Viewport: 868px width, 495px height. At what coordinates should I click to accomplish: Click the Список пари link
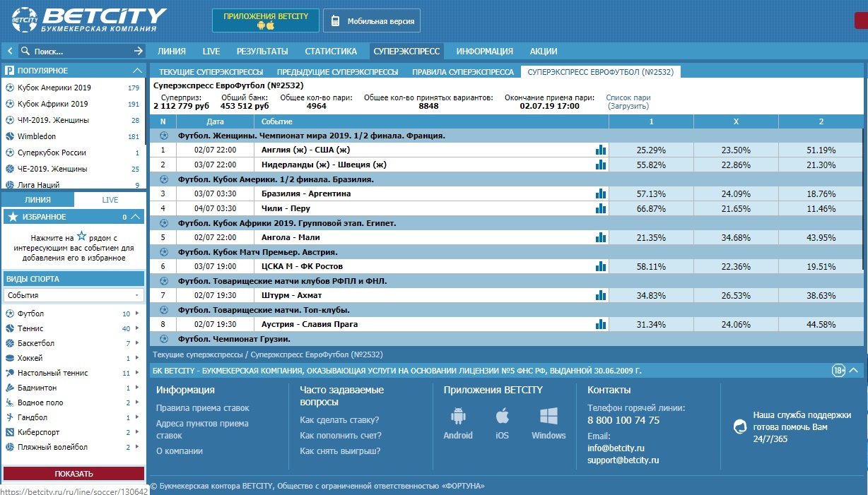(x=628, y=97)
